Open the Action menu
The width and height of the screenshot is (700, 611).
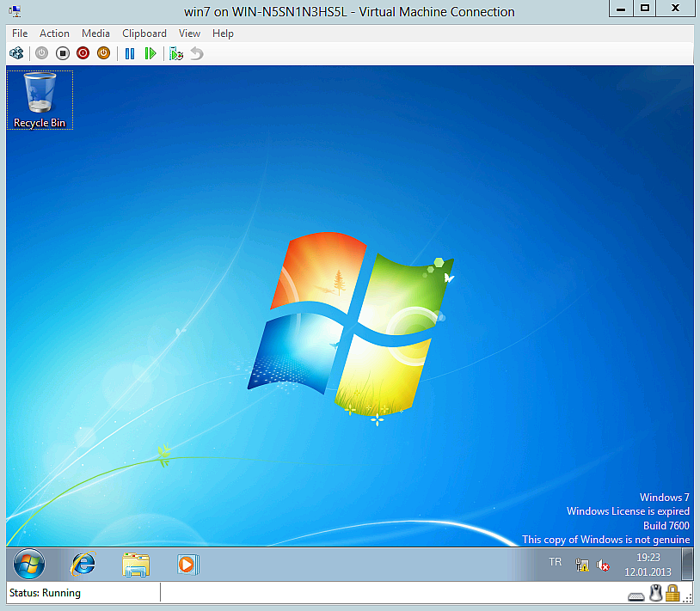54,34
